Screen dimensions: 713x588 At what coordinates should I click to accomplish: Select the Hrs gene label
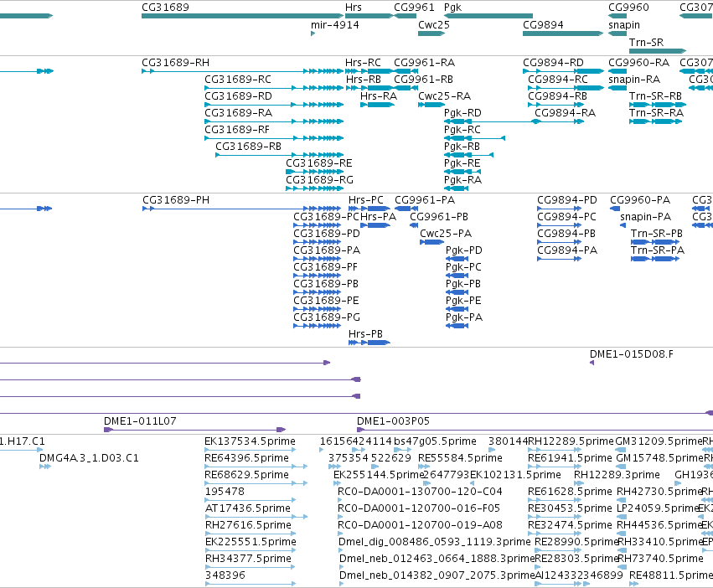click(x=354, y=8)
